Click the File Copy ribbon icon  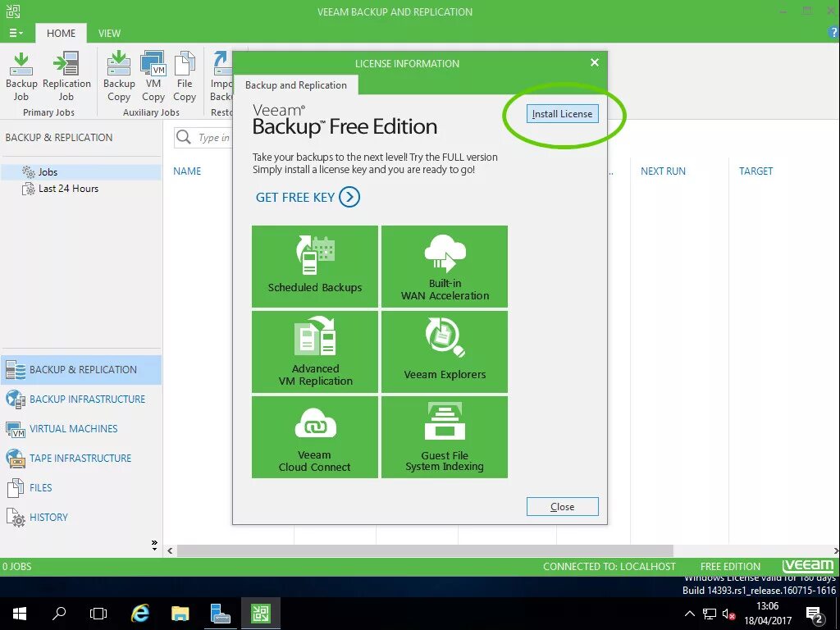185,76
